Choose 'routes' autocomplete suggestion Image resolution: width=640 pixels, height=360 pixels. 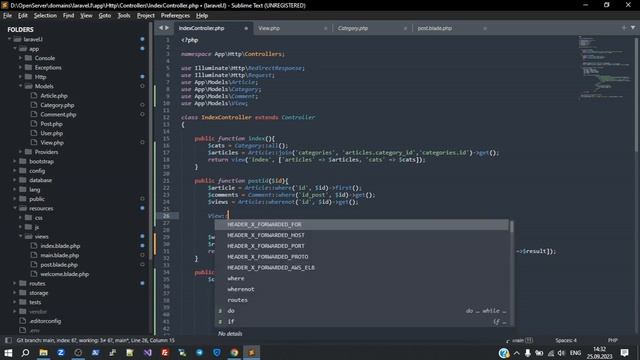pyautogui.click(x=362, y=300)
